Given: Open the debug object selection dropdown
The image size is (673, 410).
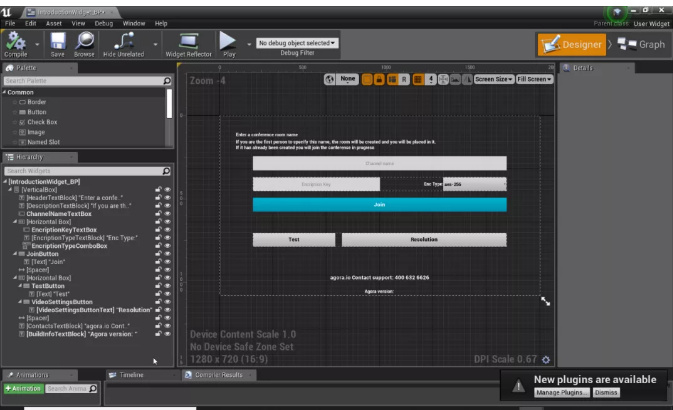Looking at the screenshot, I should [297, 43].
